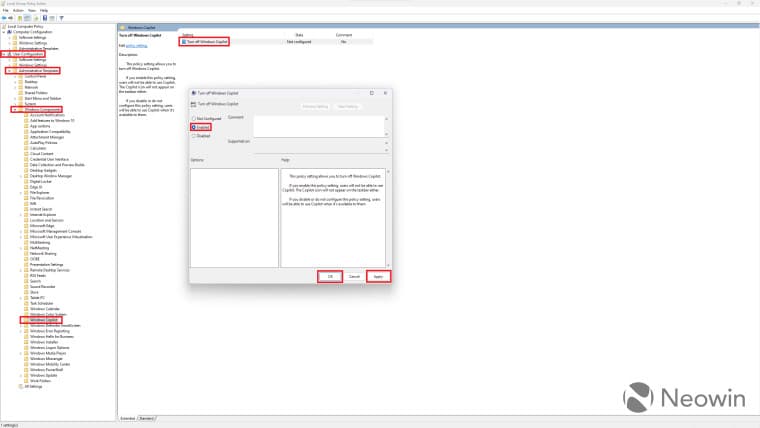Click the Turn off Windows Copilot policy entry
The width and height of the screenshot is (760, 428).
coord(206,42)
